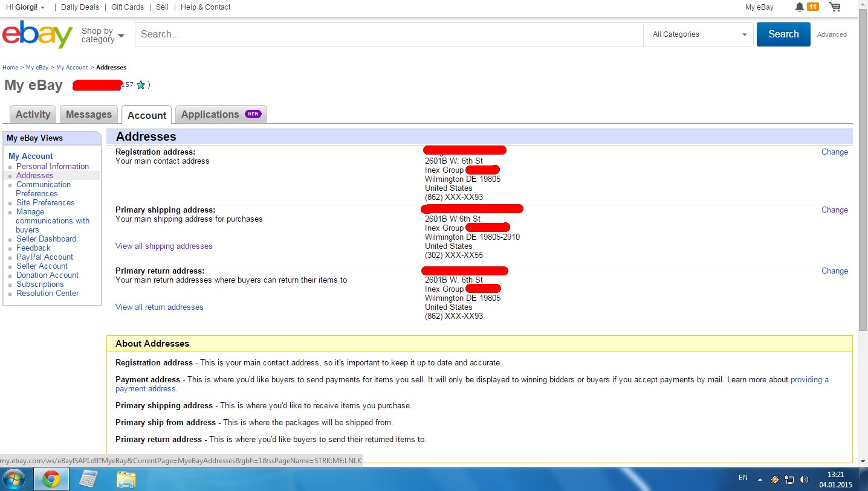Viewport: 868px width, 491px height.
Task: Click My eBay in the breadcrumb
Action: point(37,68)
